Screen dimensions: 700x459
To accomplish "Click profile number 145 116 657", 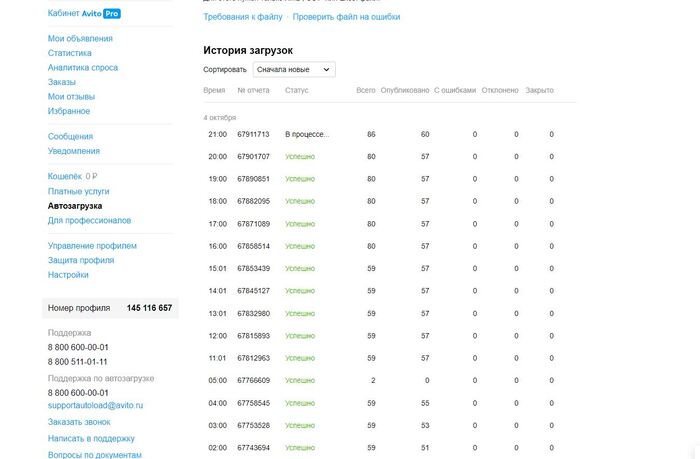I will pyautogui.click(x=149, y=308).
